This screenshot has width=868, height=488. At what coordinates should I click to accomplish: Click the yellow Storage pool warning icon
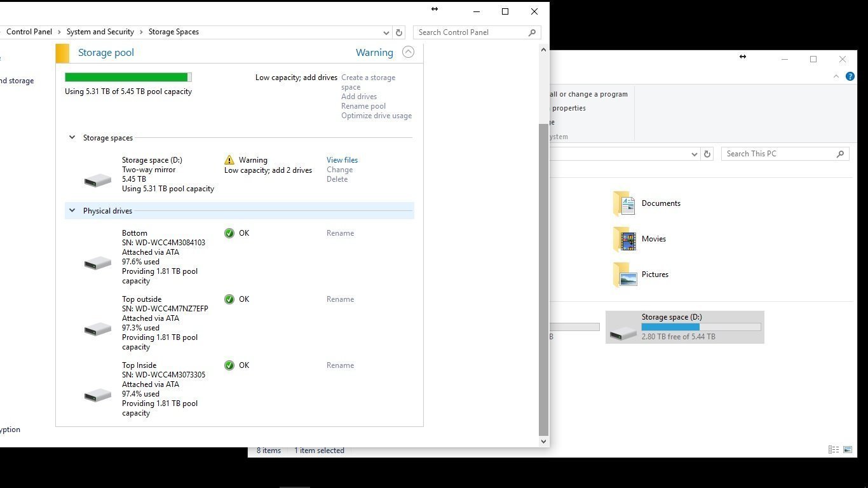[62, 53]
